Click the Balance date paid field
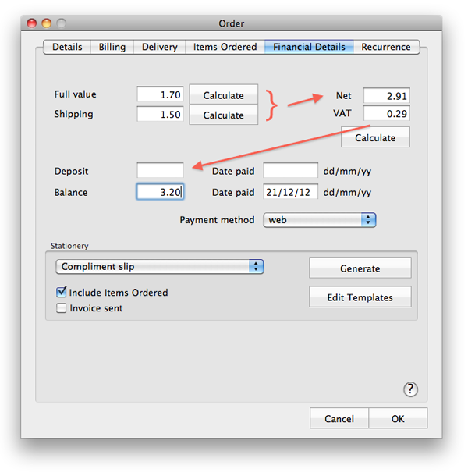 tap(290, 193)
